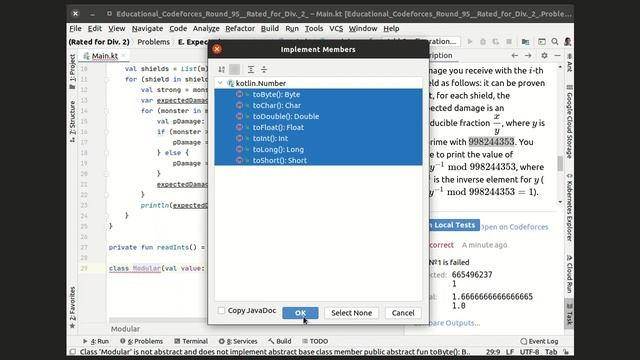Viewport: 640px width, 360px height.
Task: Open the Run tool window
Action: coord(96,341)
